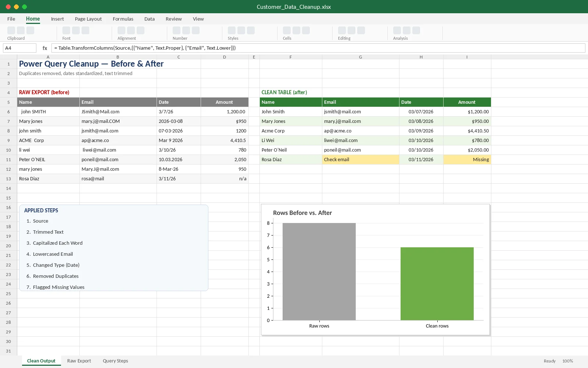Viewport: 588px width, 368px height.
Task: Click the Rows Before vs. After chart title
Action: pyautogui.click(x=302, y=213)
